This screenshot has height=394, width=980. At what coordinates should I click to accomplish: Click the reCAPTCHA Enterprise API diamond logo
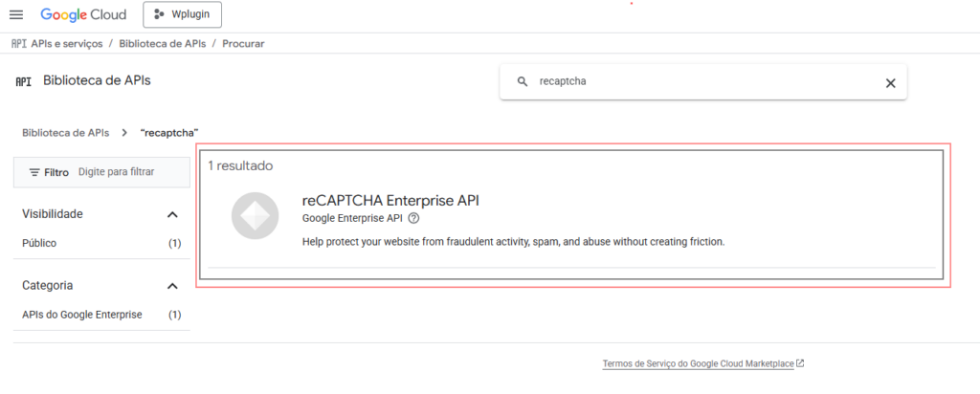coord(255,215)
